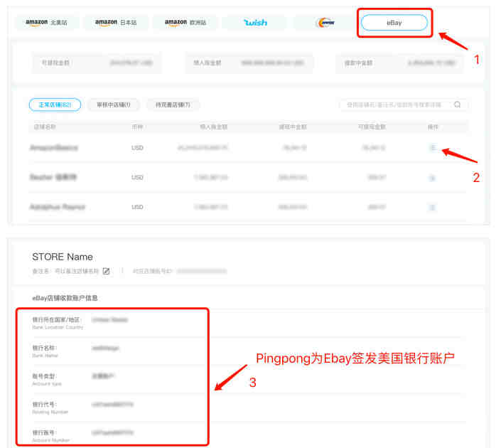The height and width of the screenshot is (448, 501).
Task: Click the 币种 column header
Action: tap(137, 127)
